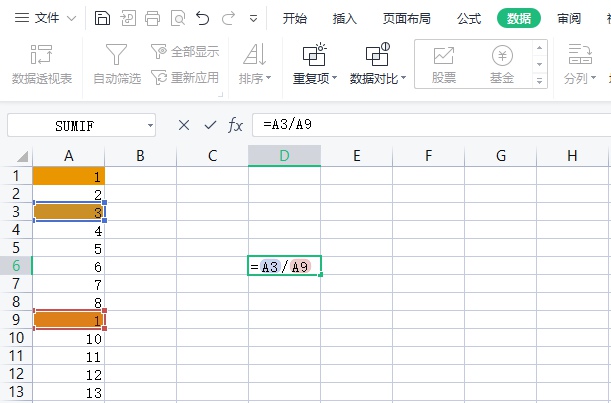Click the Select All corner triangle
The width and height of the screenshot is (611, 403).
(x=23, y=156)
